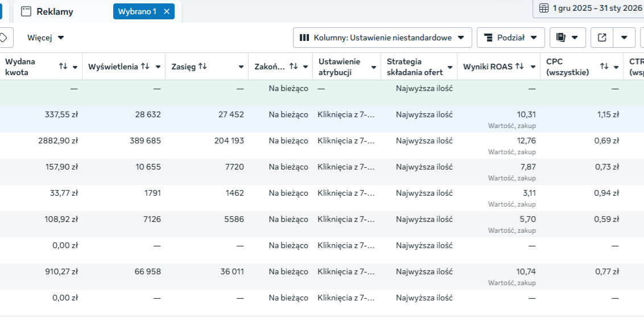Viewport: 644px width, 317px height.
Task: Sort the CPC (wszystkie) column with sort icon
Action: [604, 67]
